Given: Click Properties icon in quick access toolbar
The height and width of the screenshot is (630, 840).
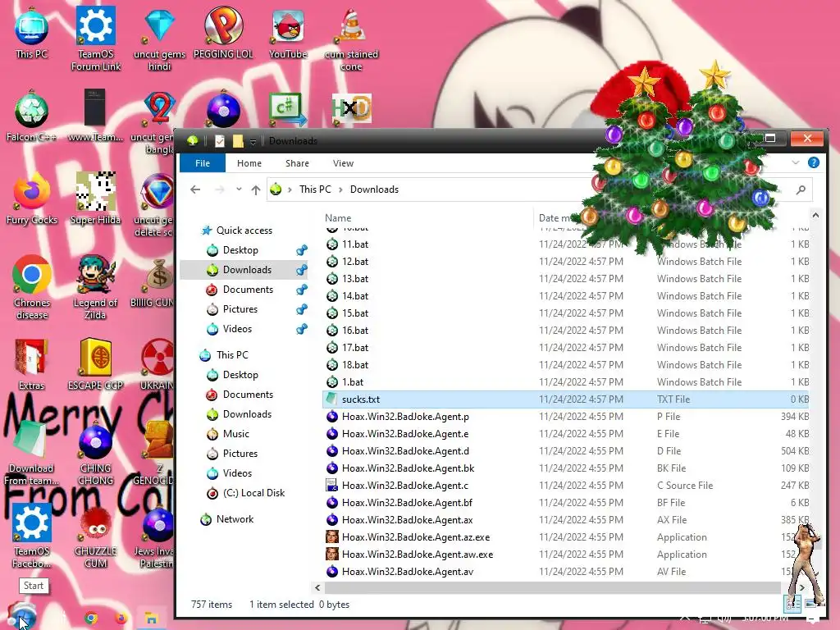Looking at the screenshot, I should click(x=220, y=141).
